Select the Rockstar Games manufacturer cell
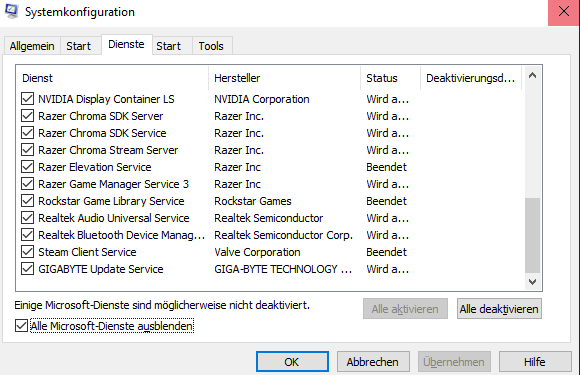The width and height of the screenshot is (580, 375). pyautogui.click(x=253, y=201)
